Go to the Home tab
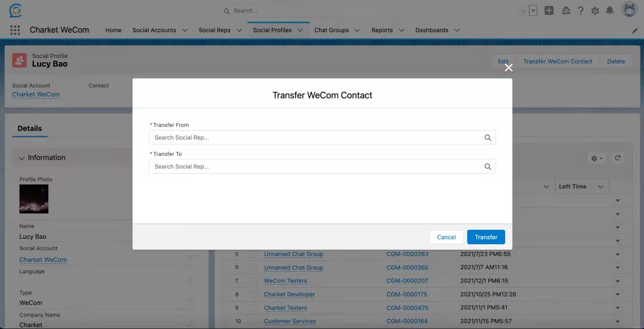Image resolution: width=644 pixels, height=329 pixels. pos(113,30)
